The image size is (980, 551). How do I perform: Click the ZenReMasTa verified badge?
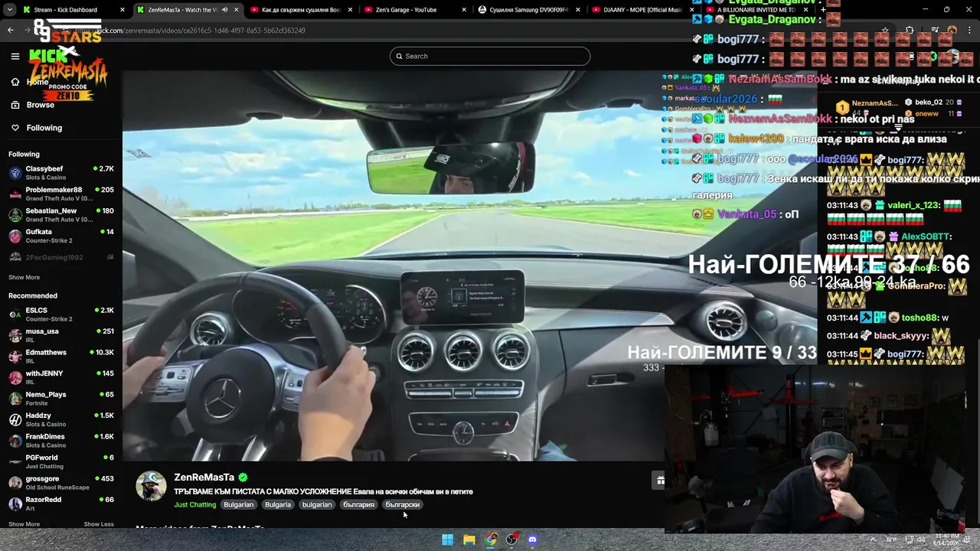coord(243,478)
